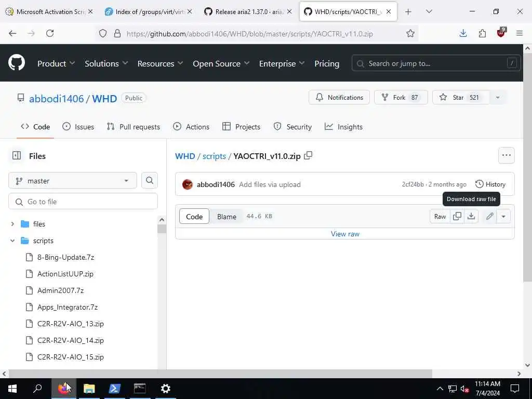The image size is (532, 399).
Task: Go back using the browser back arrow
Action: pyautogui.click(x=12, y=33)
